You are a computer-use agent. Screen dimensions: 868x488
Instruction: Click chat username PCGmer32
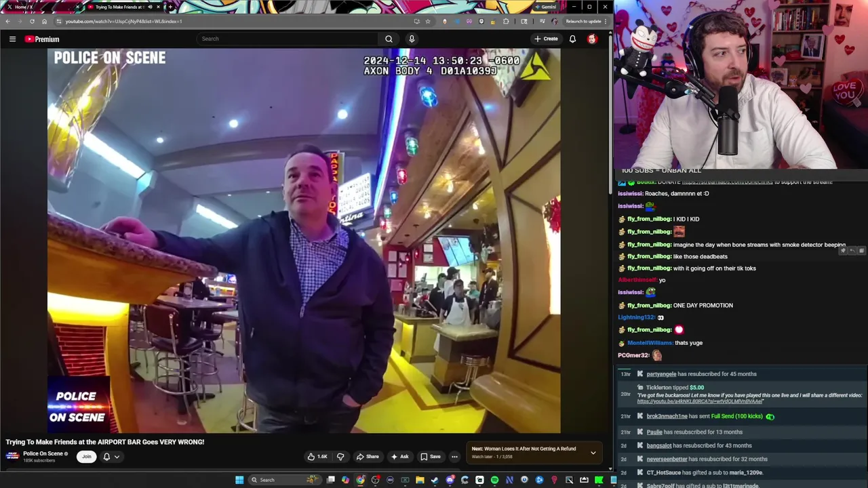pos(633,355)
